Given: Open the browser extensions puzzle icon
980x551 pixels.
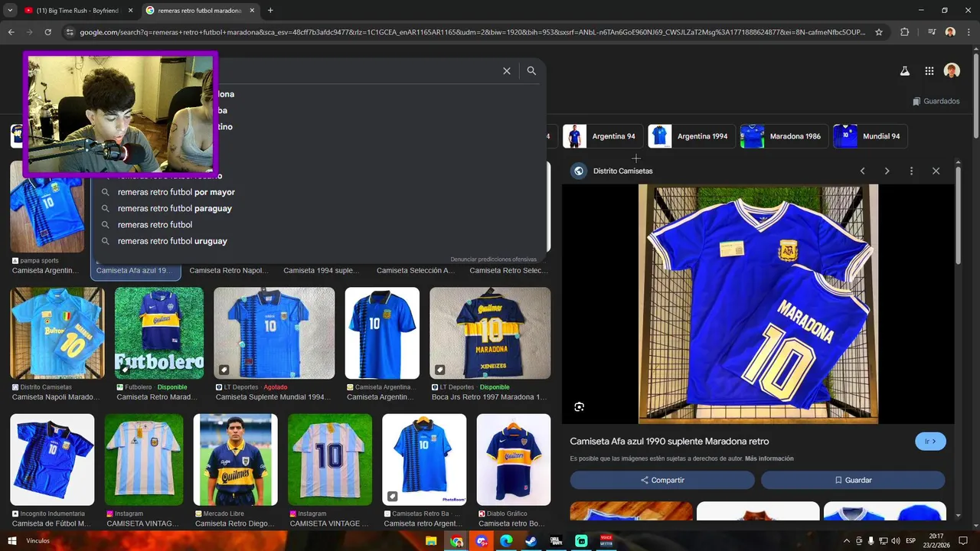Looking at the screenshot, I should point(905,32).
